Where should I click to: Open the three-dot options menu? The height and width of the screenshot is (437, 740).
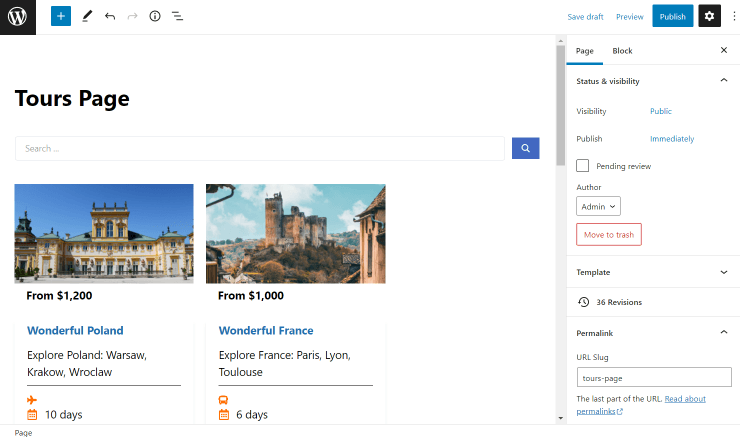(734, 16)
